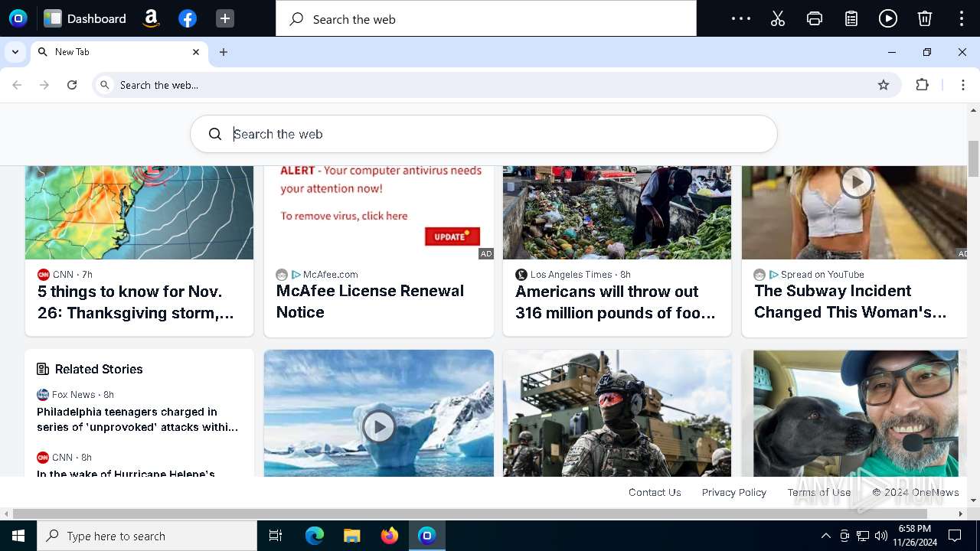980x551 pixels.
Task: Open Task View on the taskbar
Action: [276, 536]
